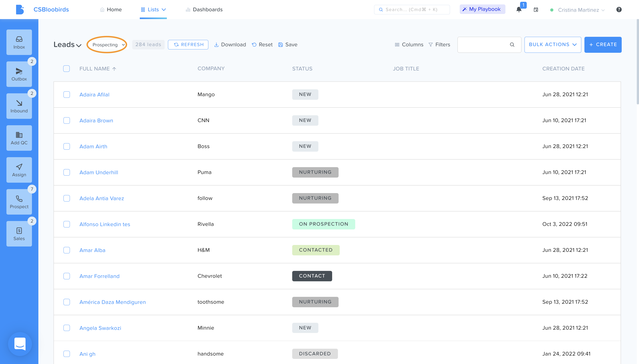Click the 284 leads count label
This screenshot has width=639, height=364.
[x=148, y=45]
